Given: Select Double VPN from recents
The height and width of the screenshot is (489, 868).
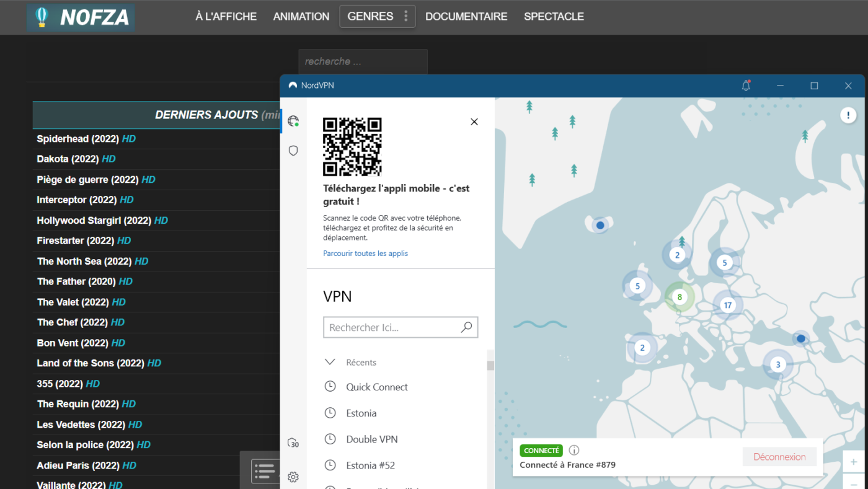Looking at the screenshot, I should 372,439.
